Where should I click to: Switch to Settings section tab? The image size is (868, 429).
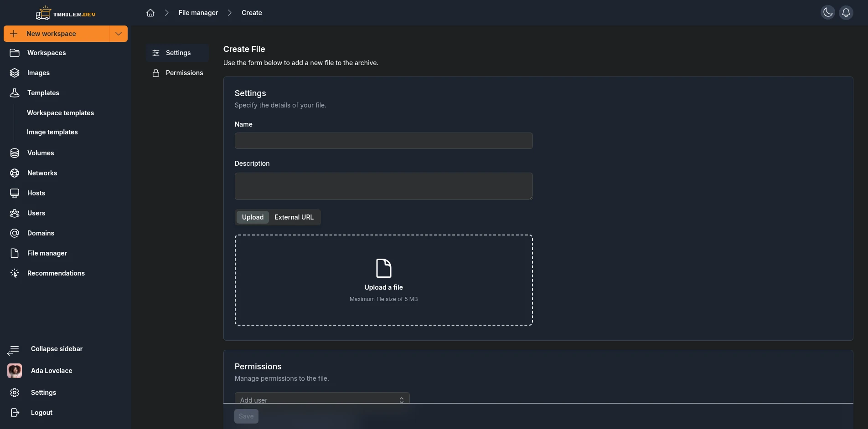[178, 53]
